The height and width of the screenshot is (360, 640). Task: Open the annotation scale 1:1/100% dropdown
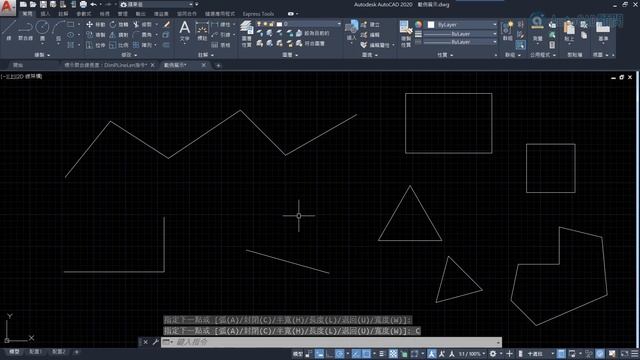[x=473, y=353]
